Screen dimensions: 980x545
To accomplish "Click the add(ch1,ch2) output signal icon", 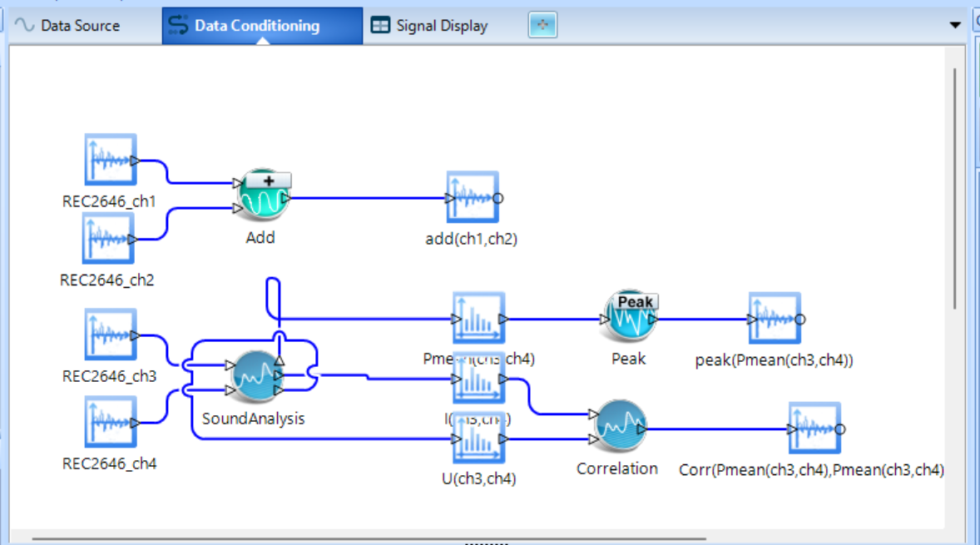I will tap(472, 198).
